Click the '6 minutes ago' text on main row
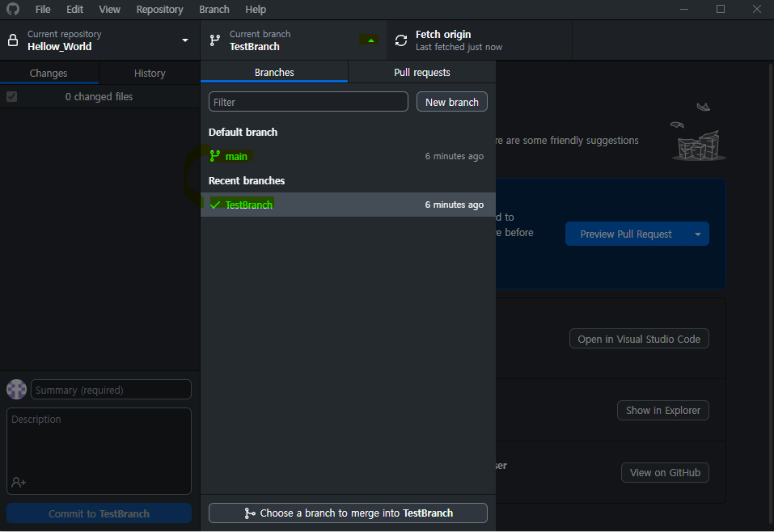Viewport: 774px width, 532px height. (x=455, y=156)
